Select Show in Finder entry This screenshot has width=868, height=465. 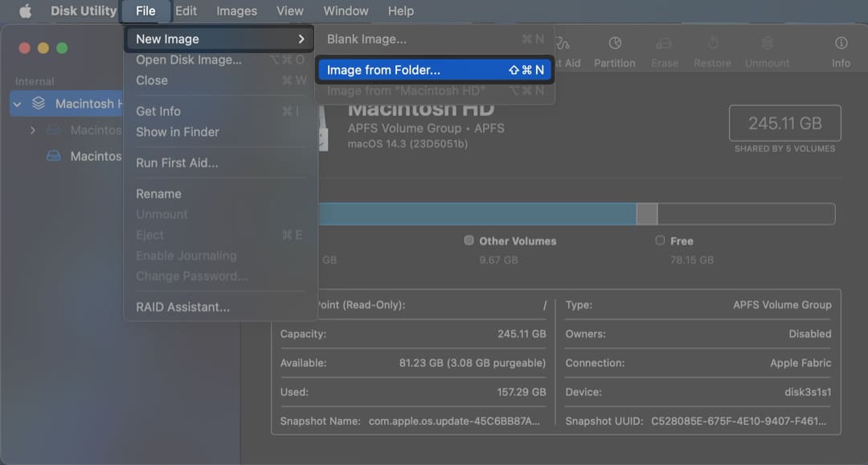(220, 132)
